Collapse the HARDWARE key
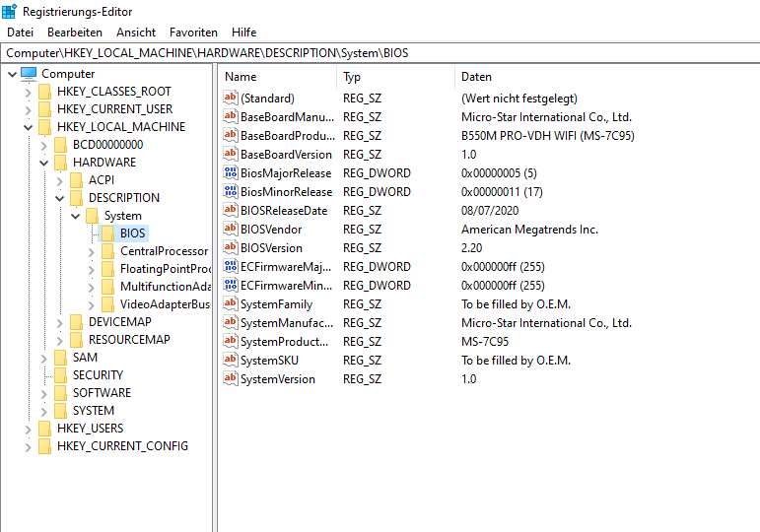The height and width of the screenshot is (532, 760). point(44,163)
